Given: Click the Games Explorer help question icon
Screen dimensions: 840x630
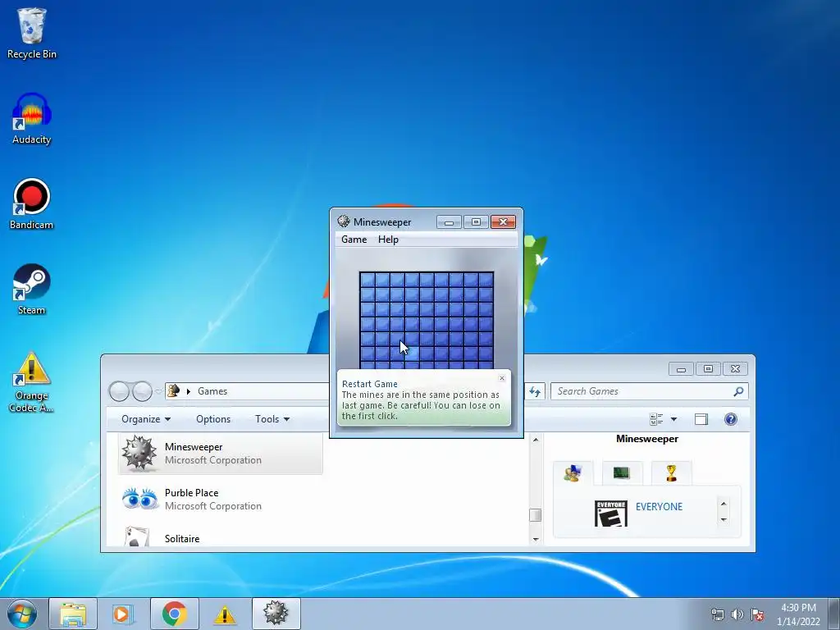Looking at the screenshot, I should [x=731, y=419].
